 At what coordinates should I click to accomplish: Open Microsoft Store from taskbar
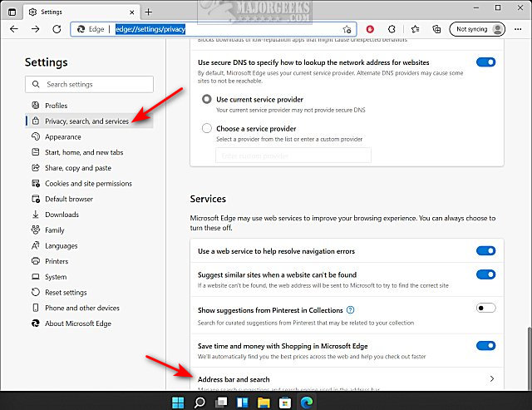click(x=285, y=403)
